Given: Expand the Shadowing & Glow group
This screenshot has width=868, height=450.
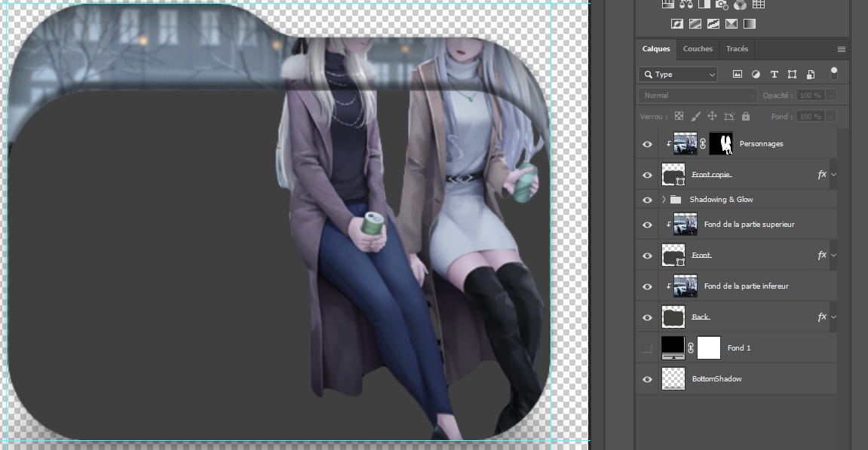Looking at the screenshot, I should point(664,199).
